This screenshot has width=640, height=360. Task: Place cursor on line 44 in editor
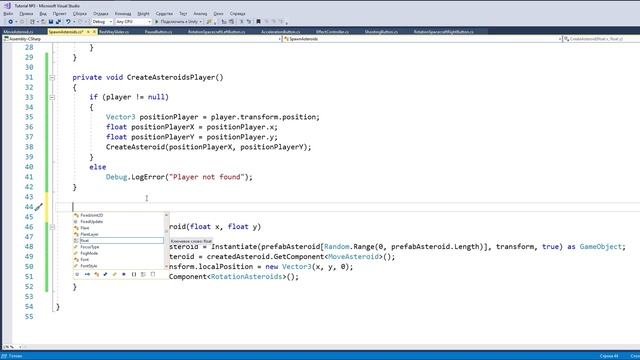click(347, 207)
